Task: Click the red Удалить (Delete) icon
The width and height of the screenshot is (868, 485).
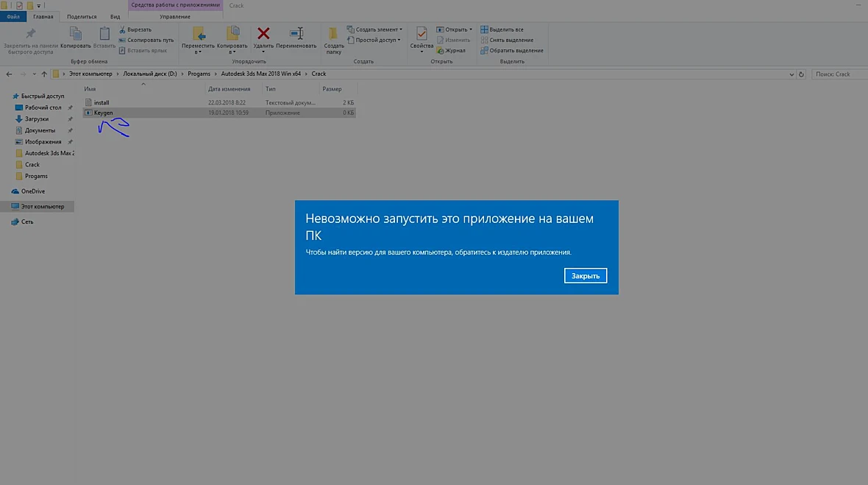Action: coord(263,34)
